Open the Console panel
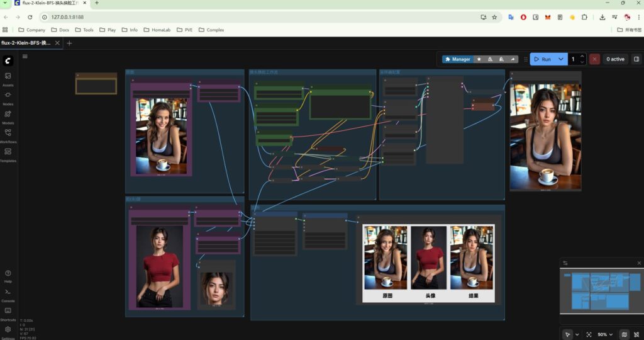The image size is (644, 340). pos(8,294)
